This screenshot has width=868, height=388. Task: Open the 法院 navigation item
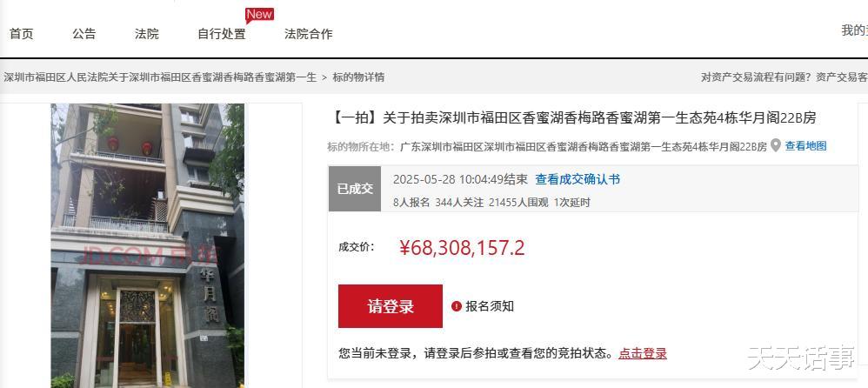coord(147,34)
